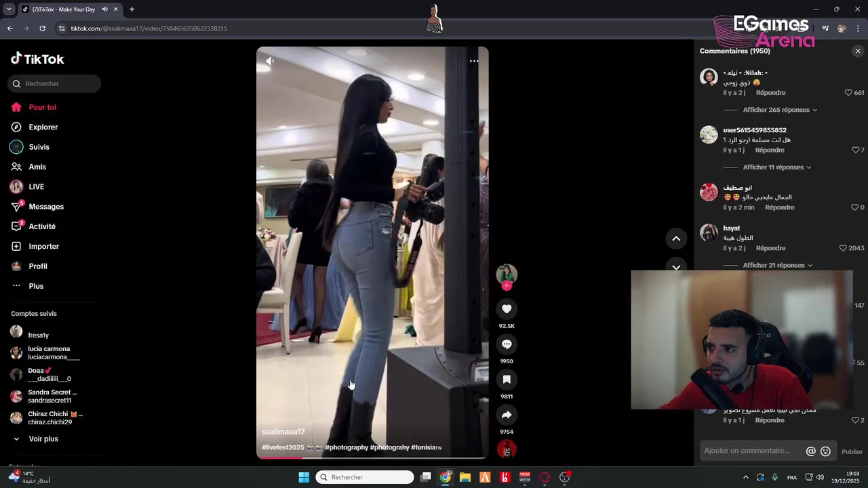Open site information icon in address bar
The width and height of the screenshot is (868, 488).
click(62, 28)
